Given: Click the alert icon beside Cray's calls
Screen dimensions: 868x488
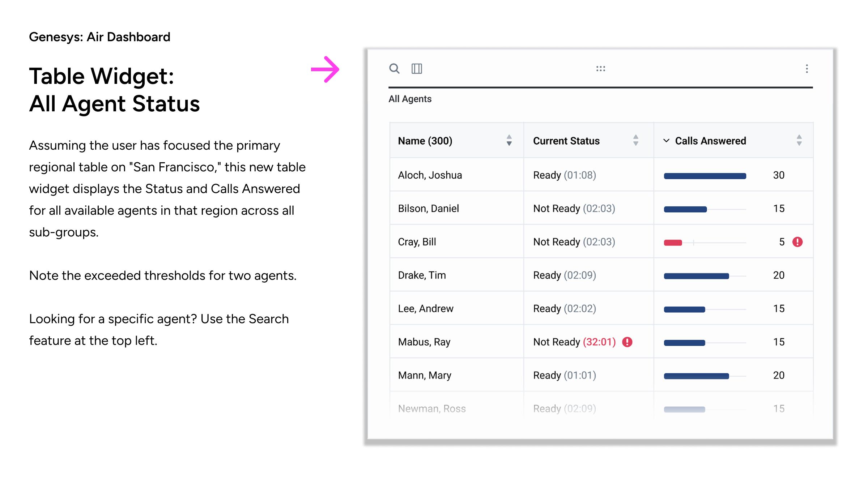Looking at the screenshot, I should coord(797,242).
